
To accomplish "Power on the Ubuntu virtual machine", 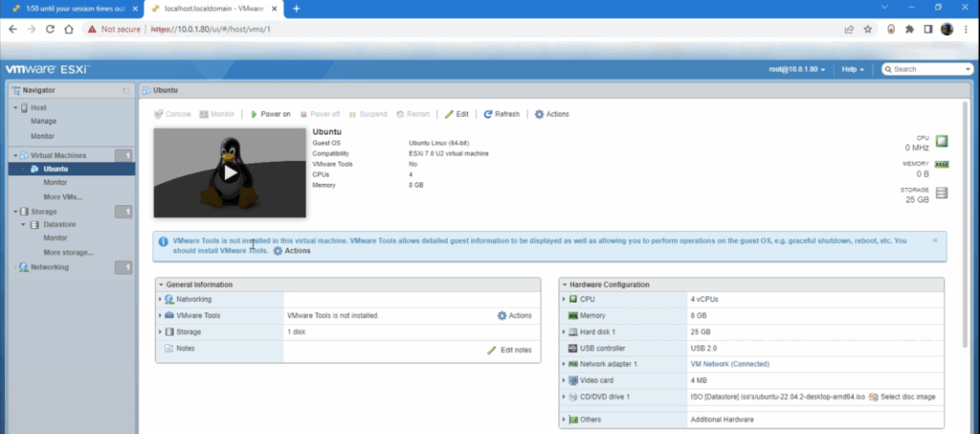I will [271, 114].
